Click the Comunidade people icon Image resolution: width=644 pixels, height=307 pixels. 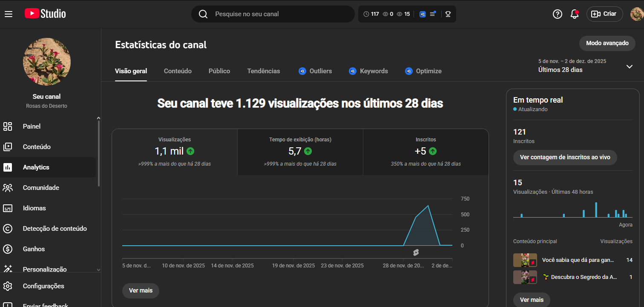click(x=8, y=188)
